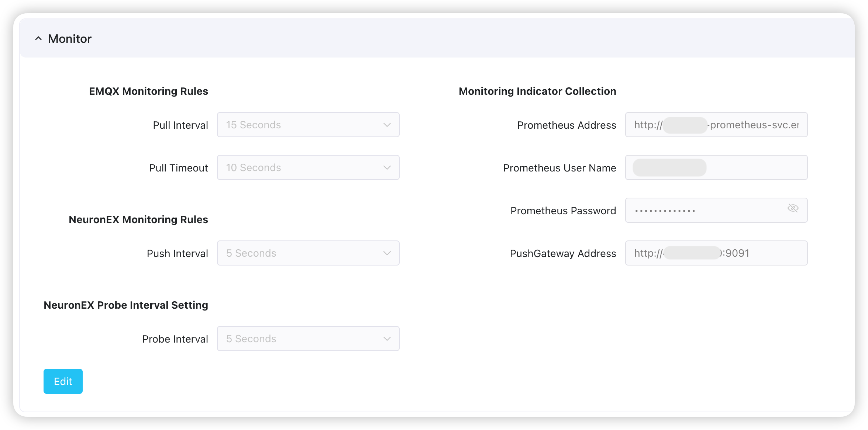This screenshot has width=868, height=430.
Task: Click Monitoring Indicator Collection heading
Action: [x=537, y=91]
